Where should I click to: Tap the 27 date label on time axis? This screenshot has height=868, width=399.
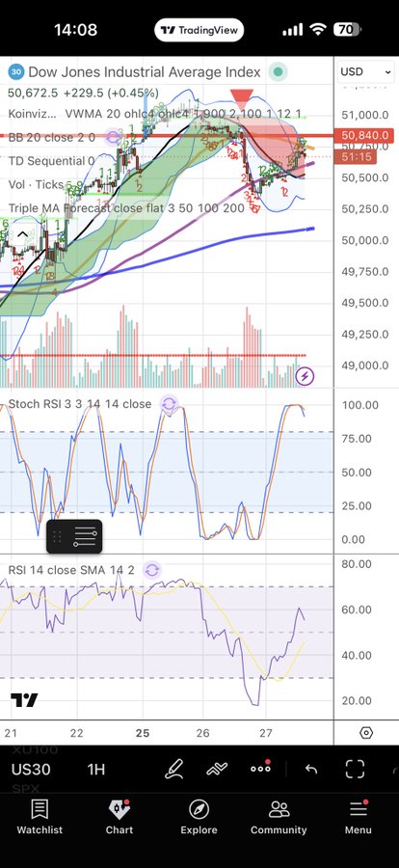pos(266,733)
